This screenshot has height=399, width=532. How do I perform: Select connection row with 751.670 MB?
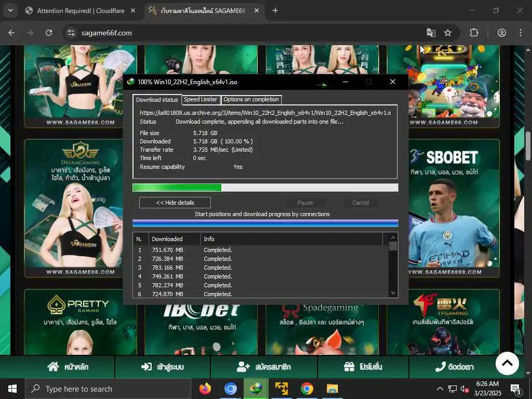(261, 250)
